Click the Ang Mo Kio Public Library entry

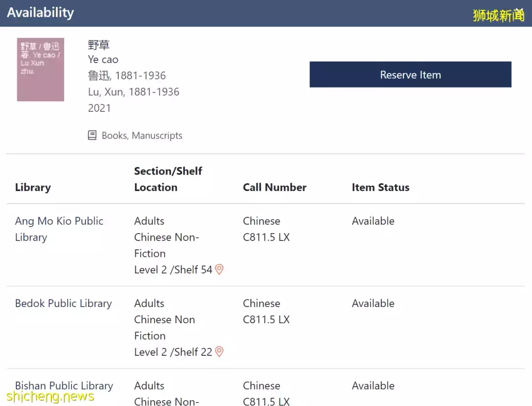click(59, 229)
